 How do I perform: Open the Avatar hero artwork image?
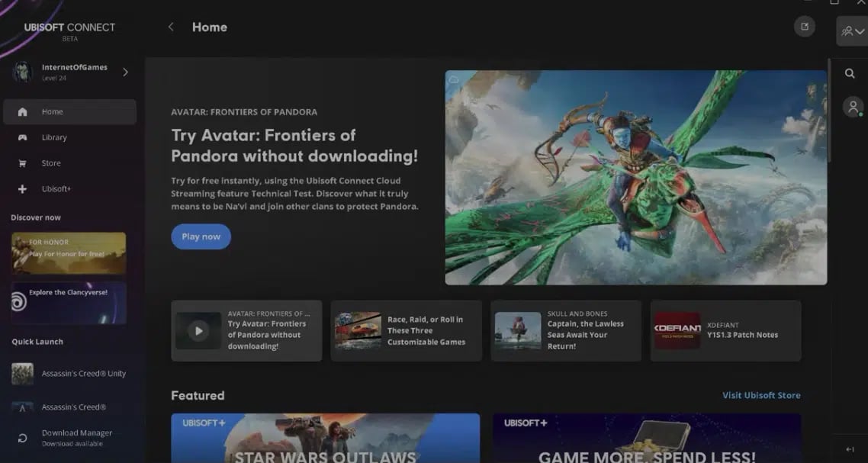click(636, 177)
